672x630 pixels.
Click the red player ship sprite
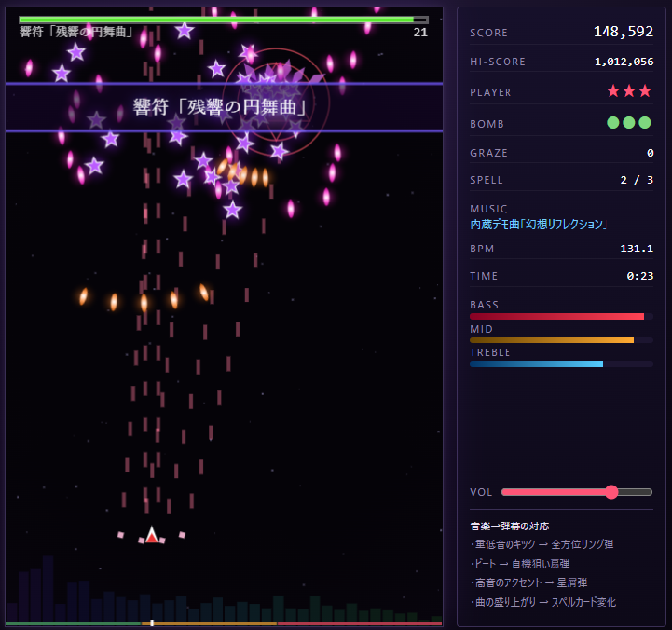point(152,535)
